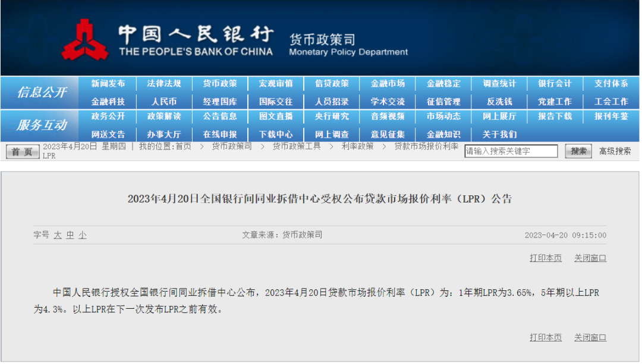Open 政务公开 navigation item
This screenshot has height=364, width=642.
(108, 116)
